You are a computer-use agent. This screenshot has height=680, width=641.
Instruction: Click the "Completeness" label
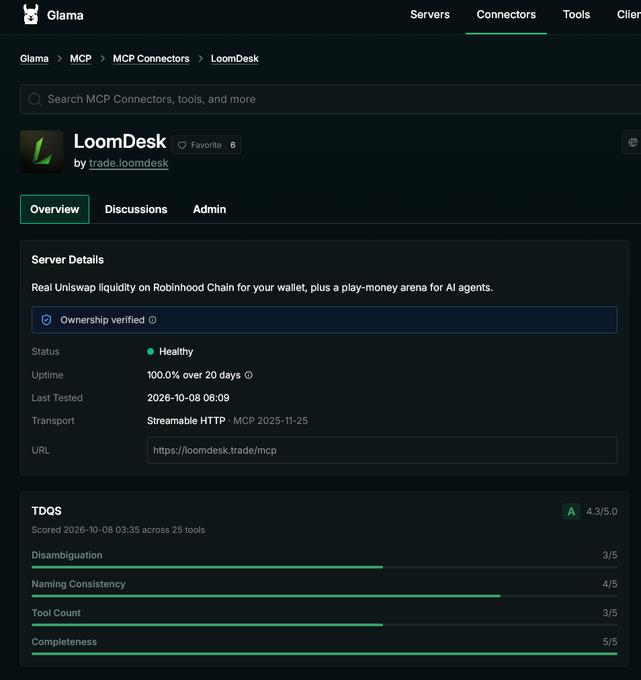pos(64,642)
